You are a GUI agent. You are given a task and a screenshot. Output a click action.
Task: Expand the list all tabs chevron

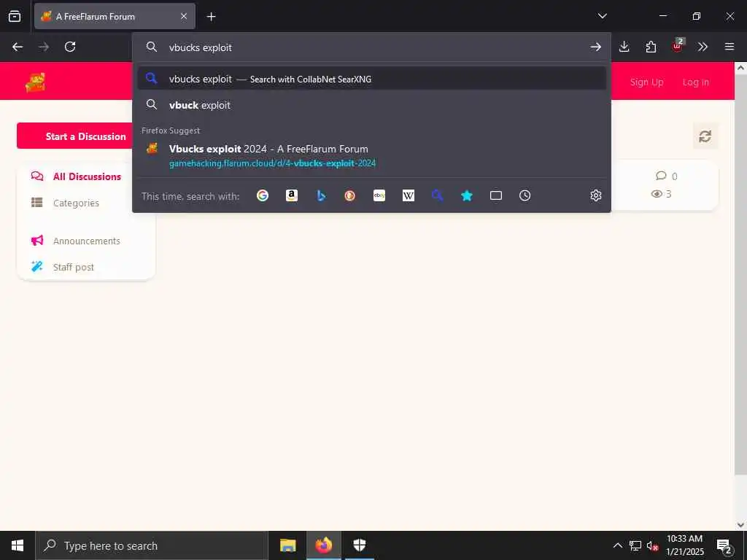(602, 16)
